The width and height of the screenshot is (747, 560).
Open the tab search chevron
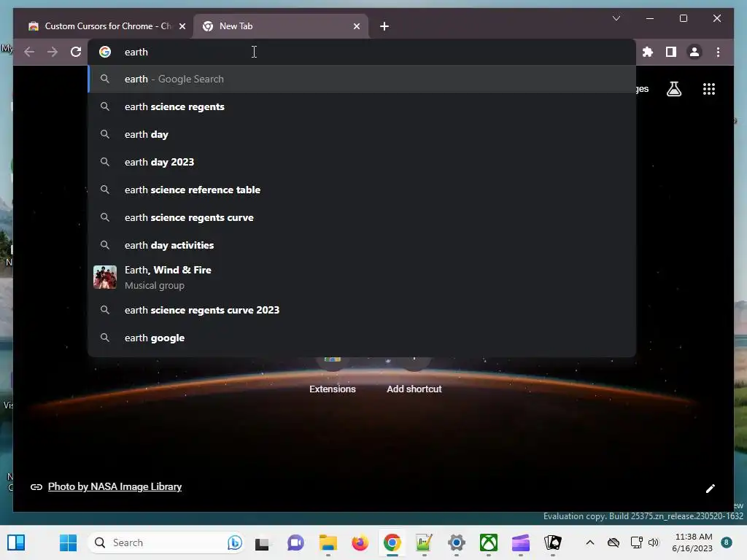click(x=616, y=18)
